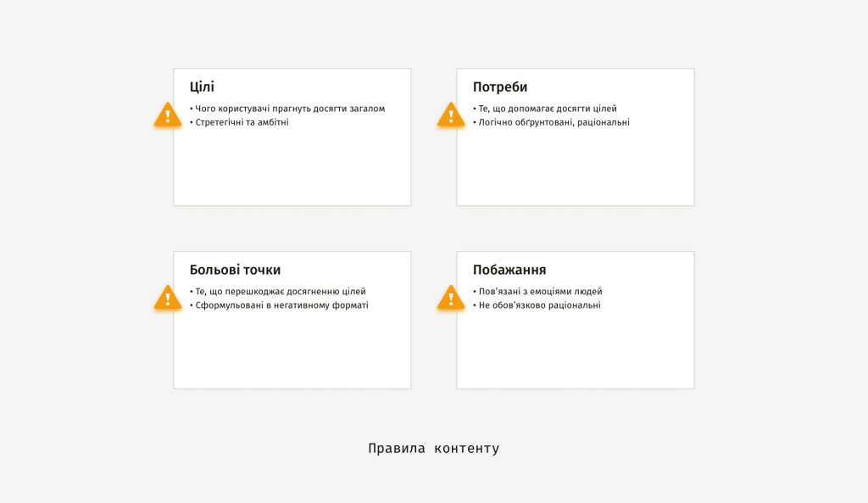Select the warning icon by Больові точки
Screen dimensions: 868x503
pos(168,298)
